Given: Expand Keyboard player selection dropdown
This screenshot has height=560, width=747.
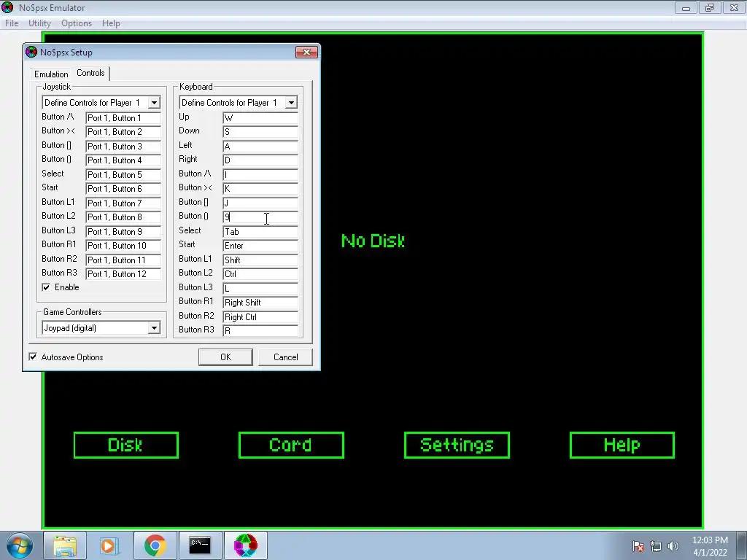Looking at the screenshot, I should [x=291, y=103].
